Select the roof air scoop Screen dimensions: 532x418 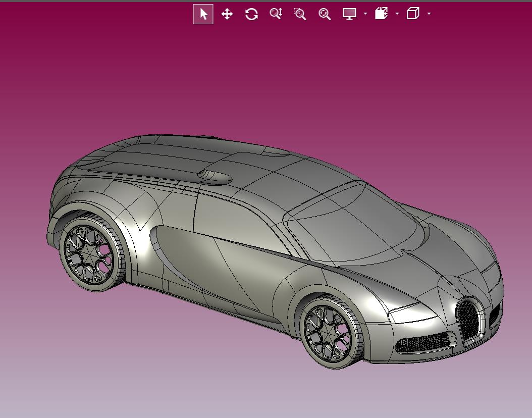(x=215, y=177)
